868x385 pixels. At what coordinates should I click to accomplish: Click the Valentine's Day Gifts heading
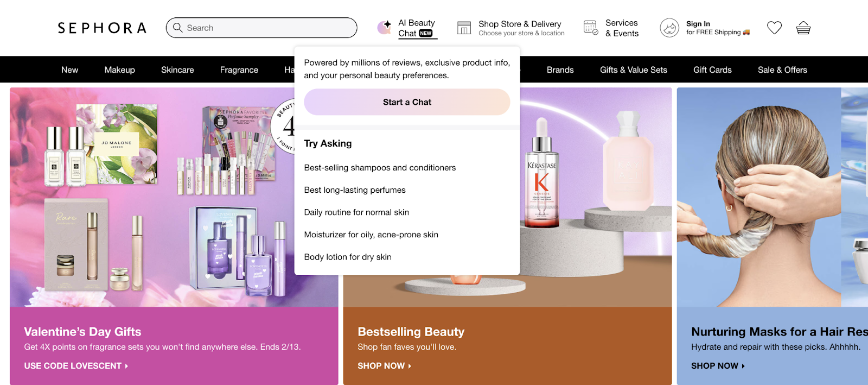[x=82, y=332]
